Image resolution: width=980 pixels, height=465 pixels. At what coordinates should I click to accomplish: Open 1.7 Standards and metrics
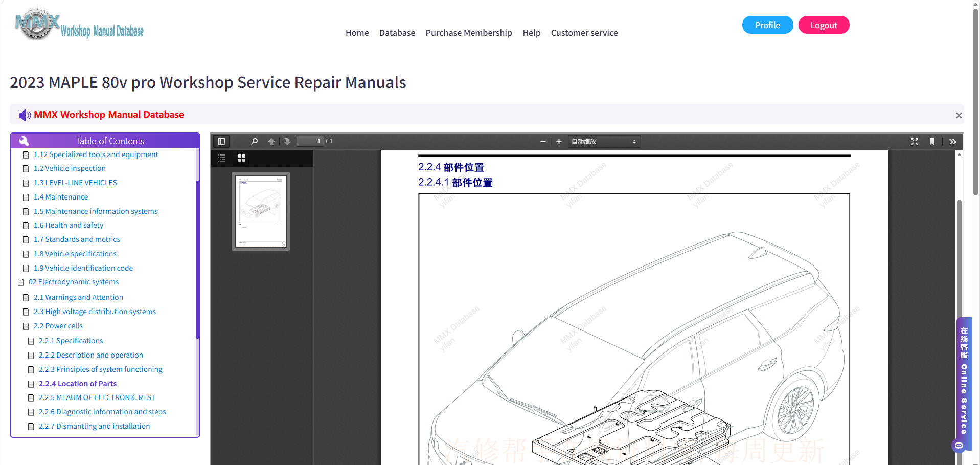[77, 239]
